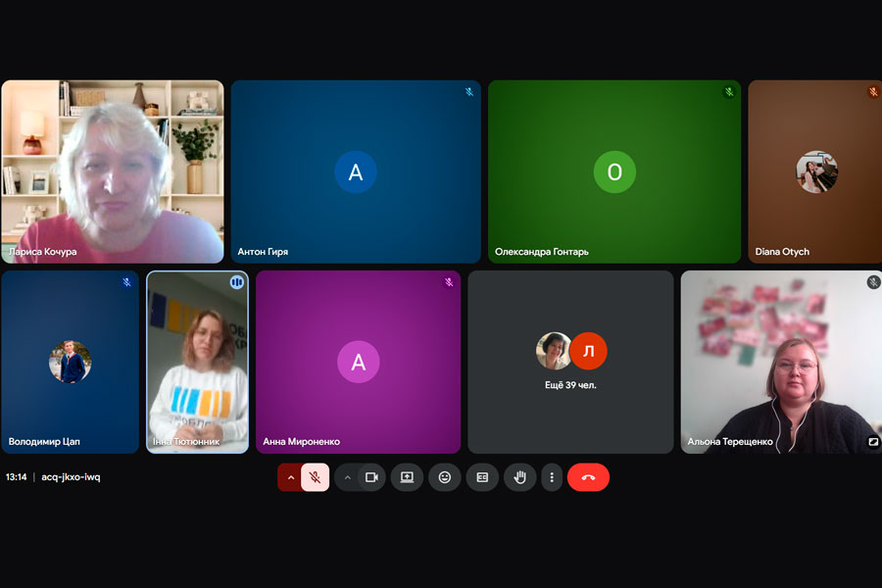Open video settings chevron beside camera
Screen dimensions: 882x588
(x=348, y=477)
